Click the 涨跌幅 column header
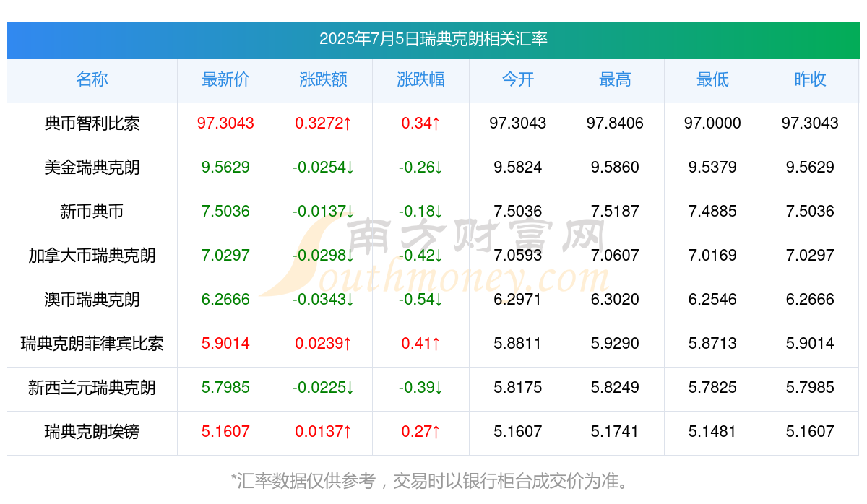The width and height of the screenshot is (867, 504). [x=420, y=79]
